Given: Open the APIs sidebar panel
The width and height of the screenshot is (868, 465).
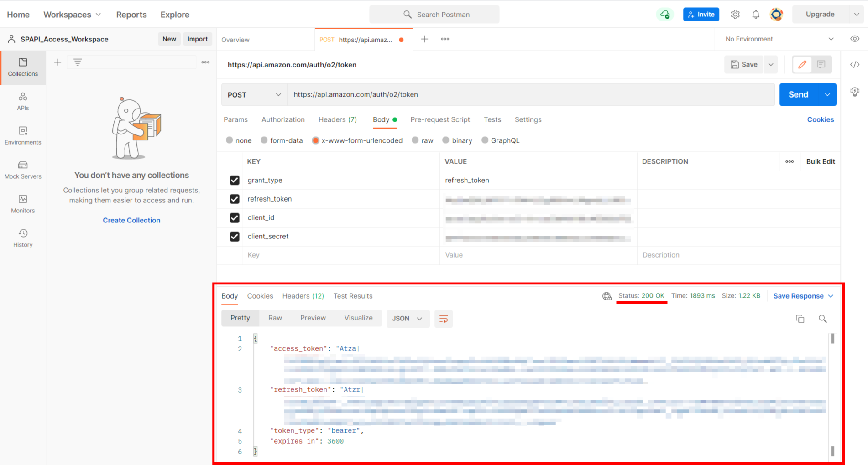Looking at the screenshot, I should click(23, 101).
